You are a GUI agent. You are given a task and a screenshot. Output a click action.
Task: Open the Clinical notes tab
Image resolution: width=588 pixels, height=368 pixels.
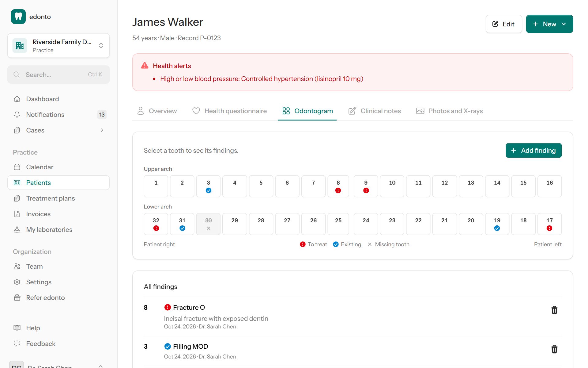coord(375,111)
